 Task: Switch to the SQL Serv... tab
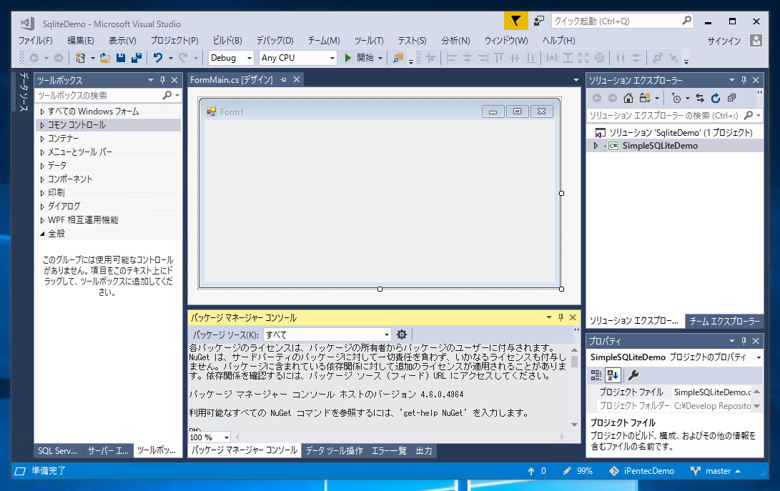[x=57, y=451]
